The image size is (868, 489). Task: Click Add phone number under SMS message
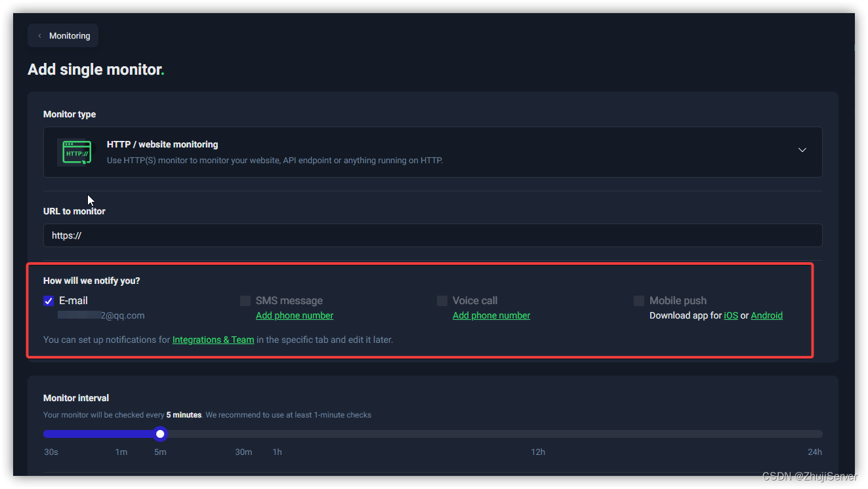295,315
